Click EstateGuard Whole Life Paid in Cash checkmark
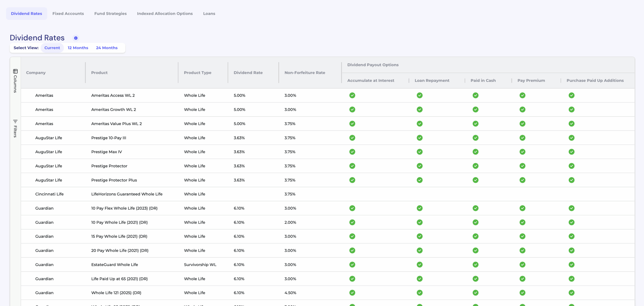Image resolution: width=644 pixels, height=306 pixels. 475,265
